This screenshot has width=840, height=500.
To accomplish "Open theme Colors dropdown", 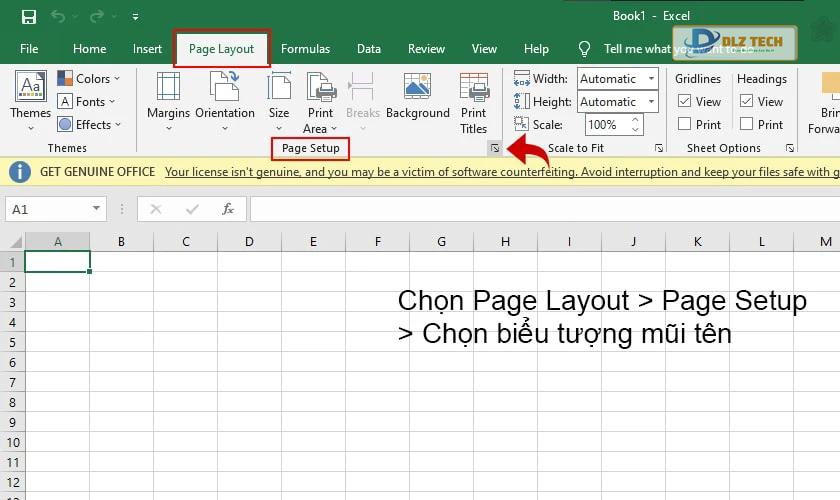I will click(x=89, y=79).
